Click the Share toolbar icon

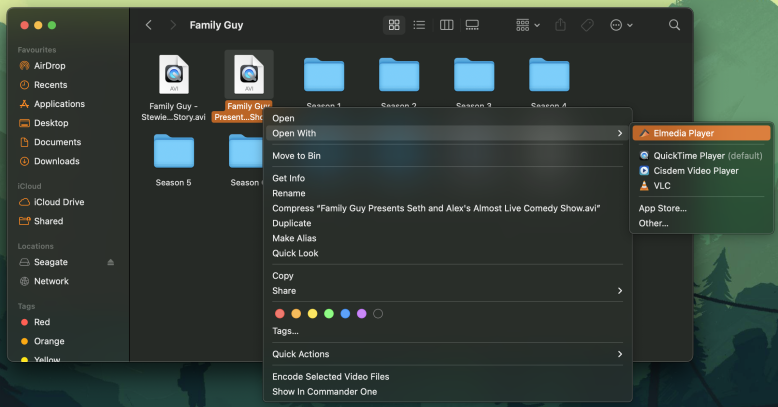pos(561,25)
